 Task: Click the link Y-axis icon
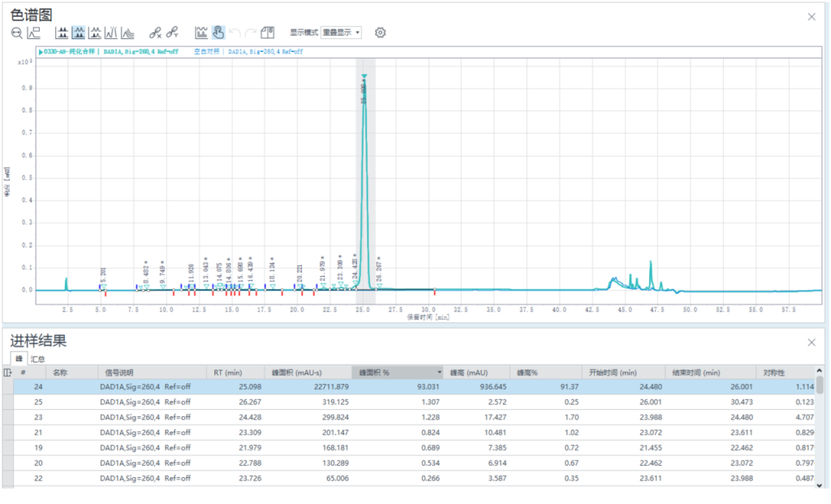coord(172,33)
